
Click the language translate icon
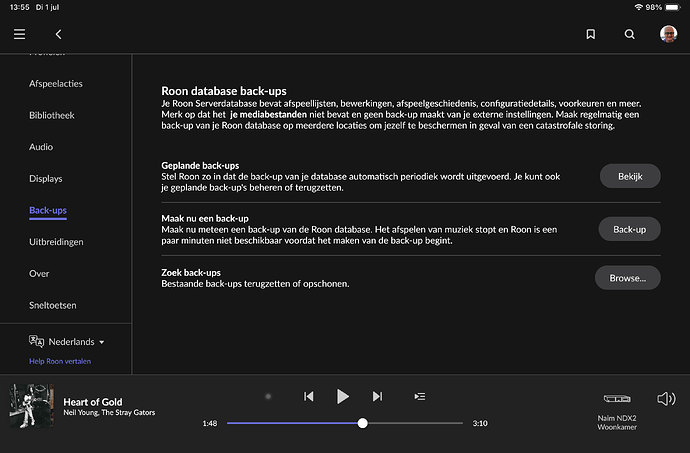(37, 341)
